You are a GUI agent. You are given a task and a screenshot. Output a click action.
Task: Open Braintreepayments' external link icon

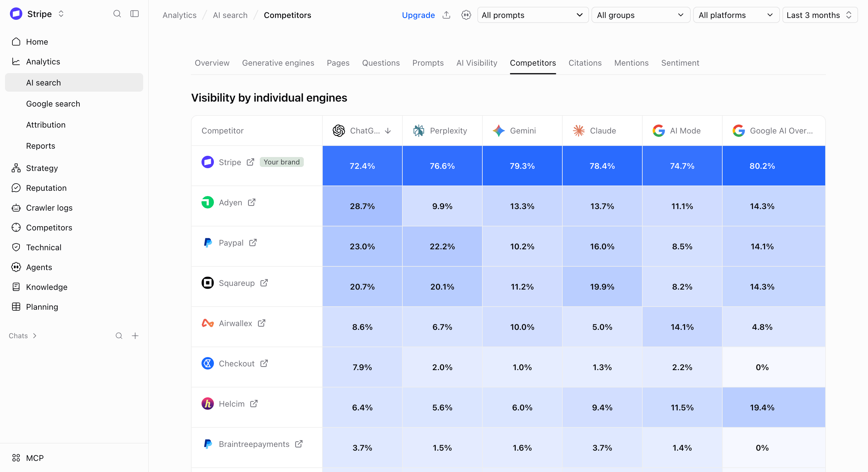click(x=299, y=444)
